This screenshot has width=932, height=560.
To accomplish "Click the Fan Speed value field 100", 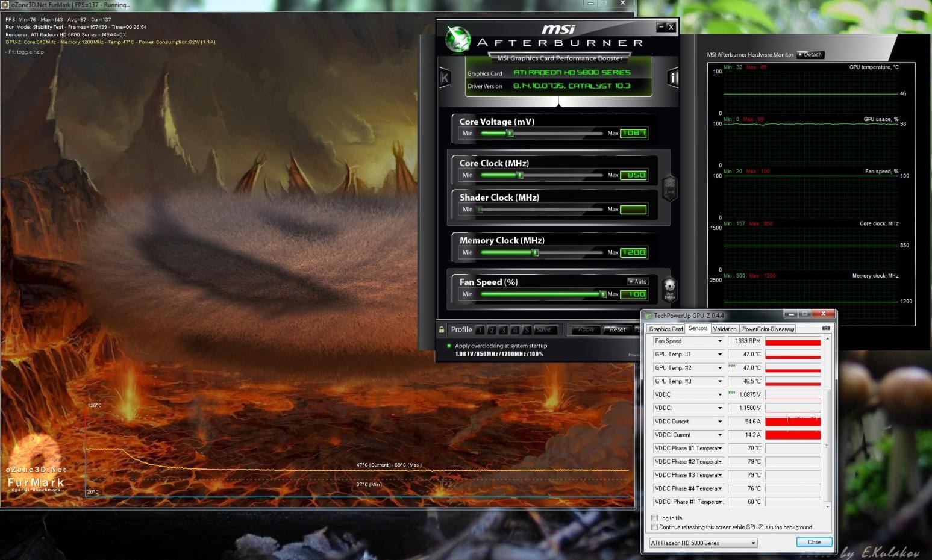I will (633, 294).
